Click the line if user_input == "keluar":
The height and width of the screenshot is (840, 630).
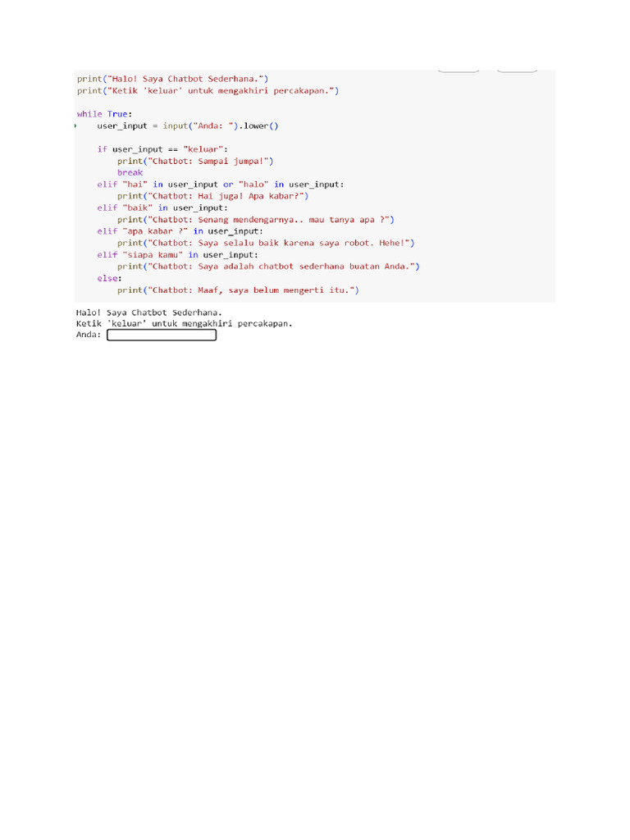162,149
